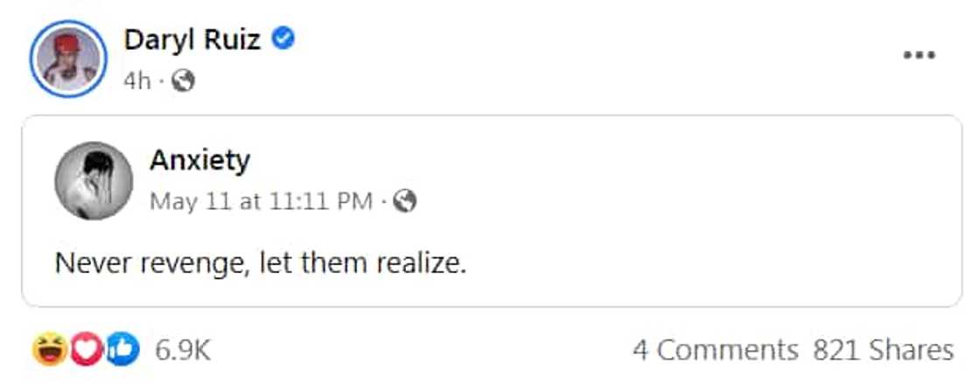This screenshot has height=386, width=980.
Task: Click the Daryl Ruiz profile name
Action: point(192,39)
